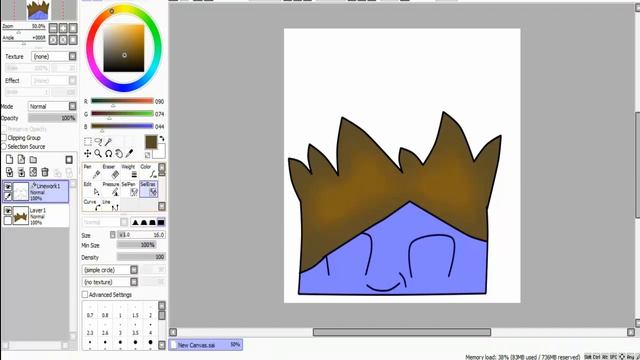Select the Eraser linework tool

click(x=110, y=172)
